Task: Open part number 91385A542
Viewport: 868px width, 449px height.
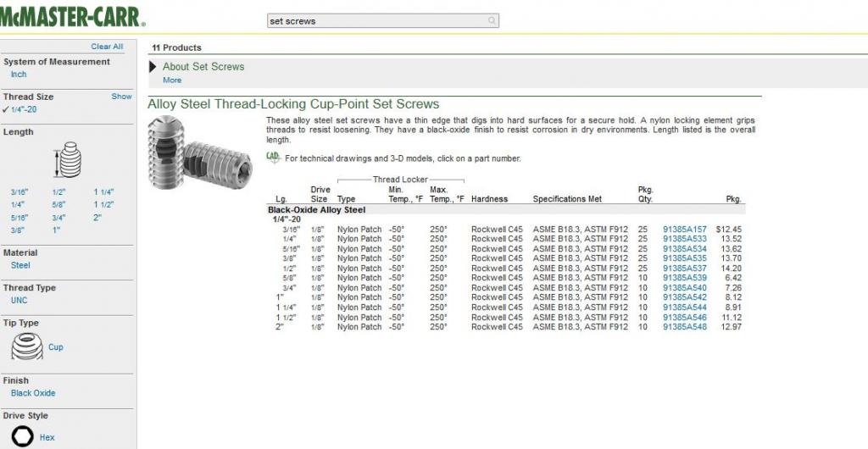Action: point(685,297)
